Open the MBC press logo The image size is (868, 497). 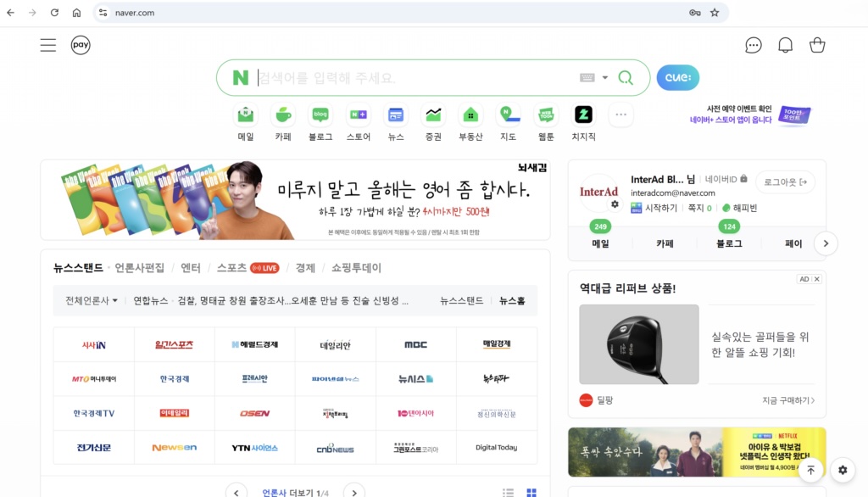[415, 344]
